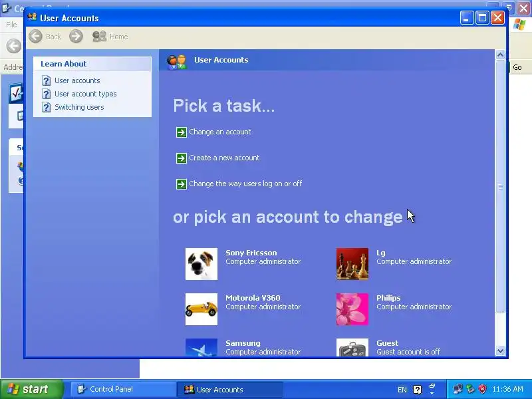Select the Samsung airplane picture
The width and height of the screenshot is (532, 399).
tap(201, 347)
